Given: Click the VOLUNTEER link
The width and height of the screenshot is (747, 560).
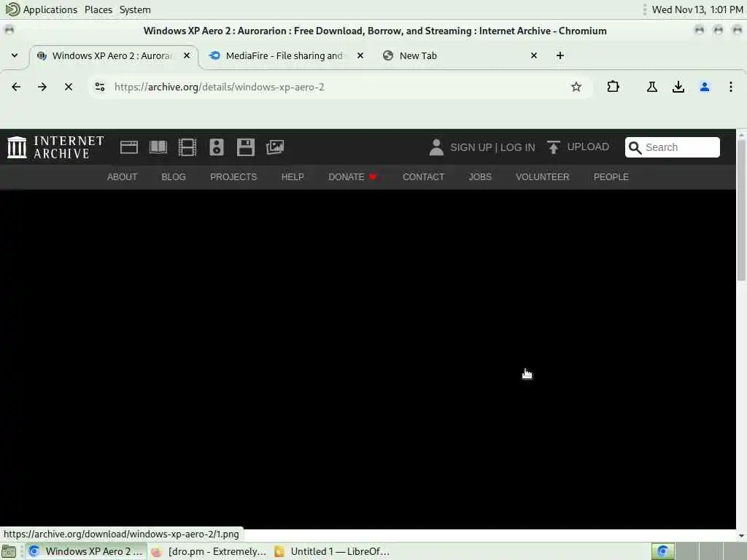Looking at the screenshot, I should click(x=542, y=176).
